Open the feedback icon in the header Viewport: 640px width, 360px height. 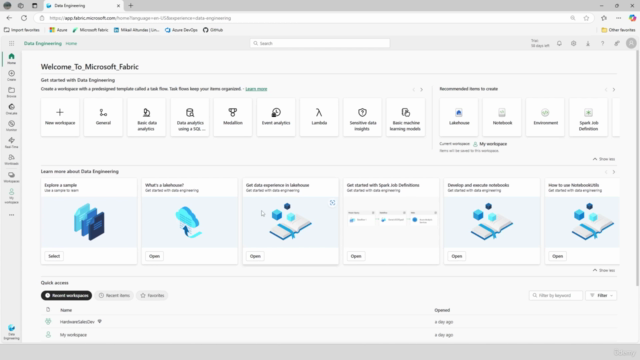(617, 43)
